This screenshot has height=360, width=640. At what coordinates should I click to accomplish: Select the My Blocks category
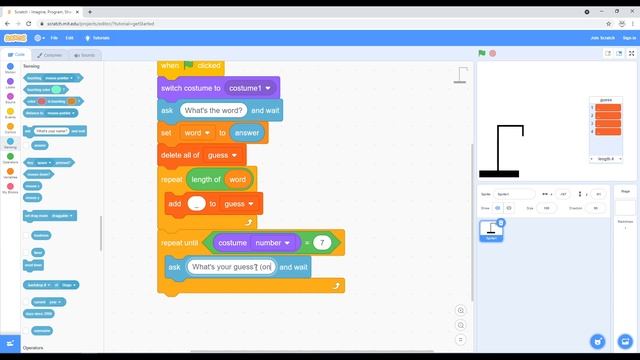click(x=10, y=189)
